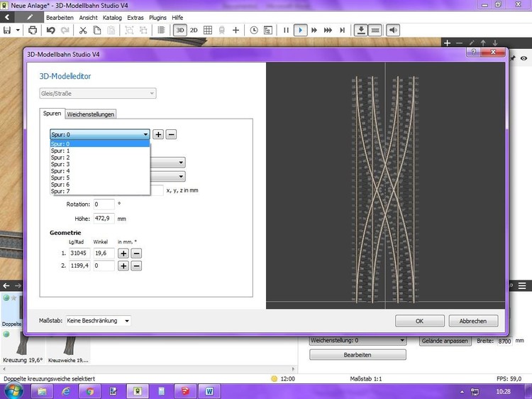
Task: Set triple speed fast-forward
Action: (x=328, y=31)
